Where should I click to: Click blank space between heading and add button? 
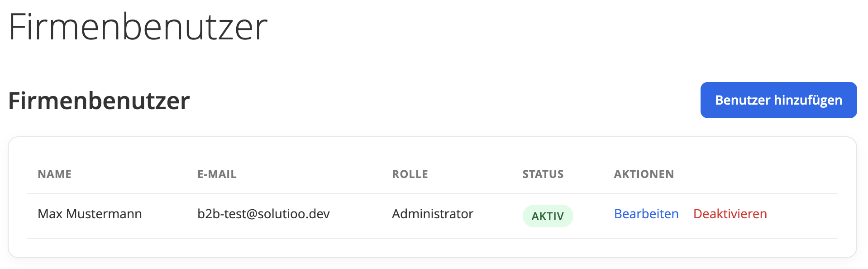[444, 101]
